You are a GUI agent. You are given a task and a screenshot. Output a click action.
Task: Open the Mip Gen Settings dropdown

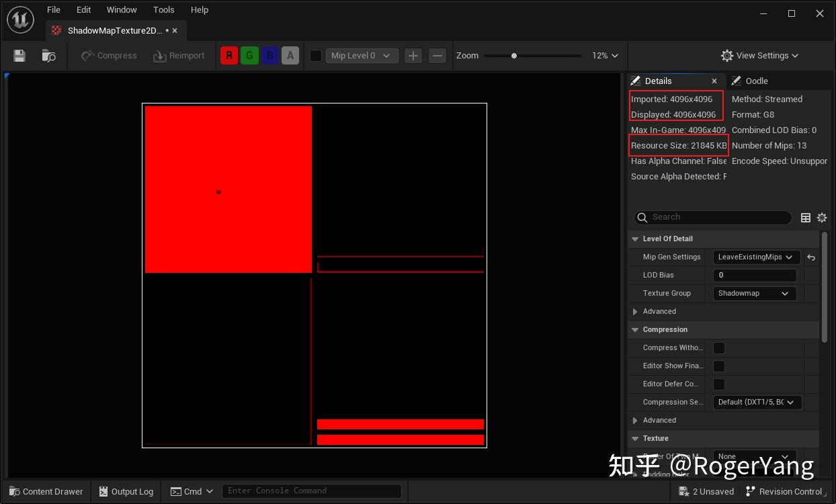[x=755, y=257]
